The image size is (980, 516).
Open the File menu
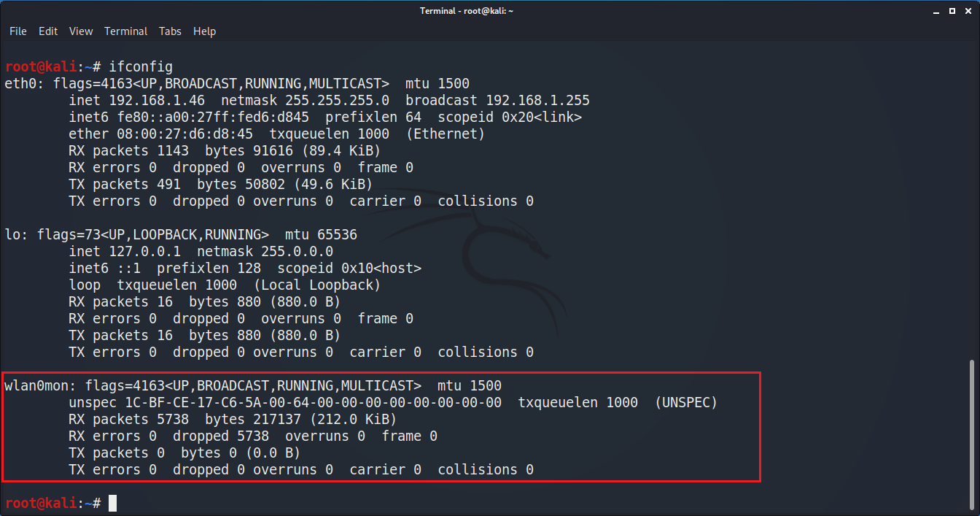[17, 31]
